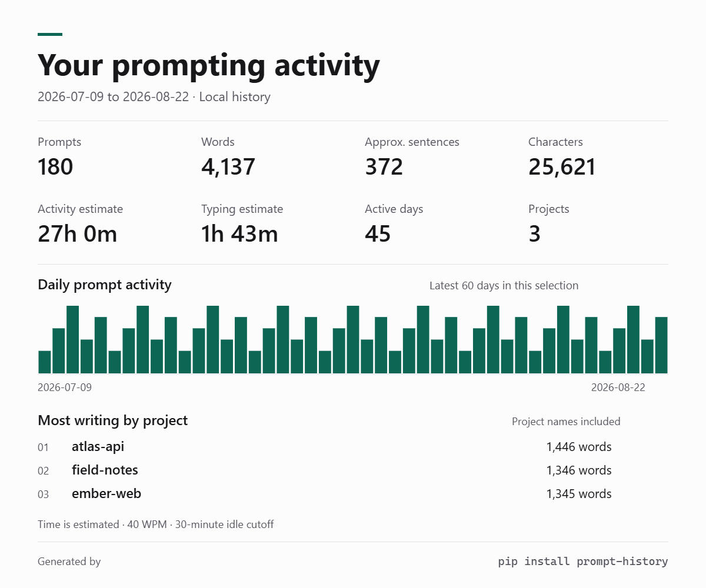Click the '1,446 words' count

[x=579, y=447]
